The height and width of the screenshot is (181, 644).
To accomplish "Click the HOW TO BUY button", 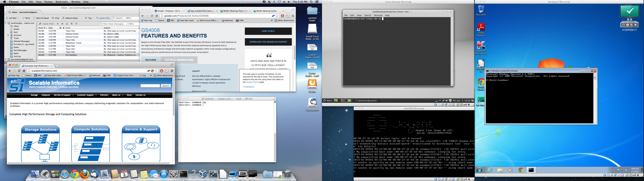I will click(x=268, y=31).
